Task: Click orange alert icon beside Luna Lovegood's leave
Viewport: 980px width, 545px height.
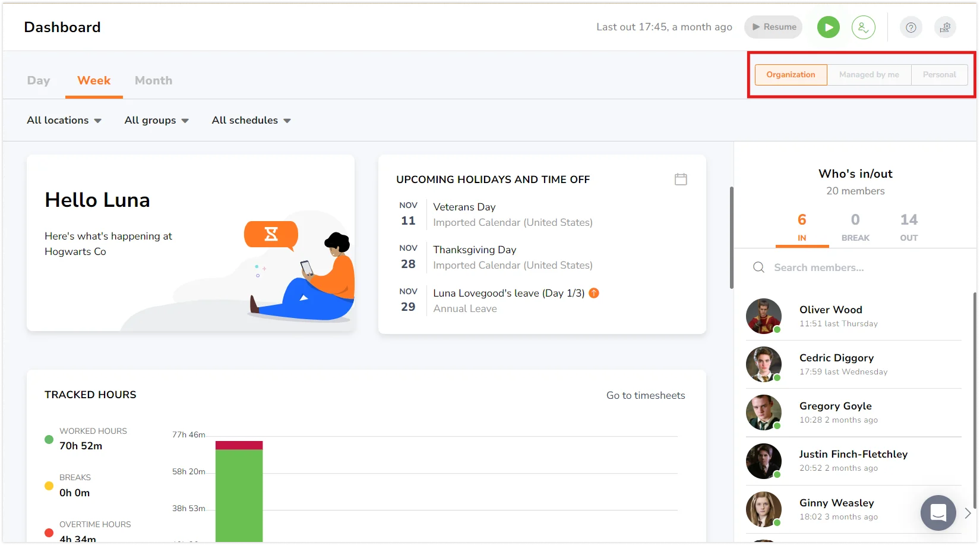Action: 593,293
